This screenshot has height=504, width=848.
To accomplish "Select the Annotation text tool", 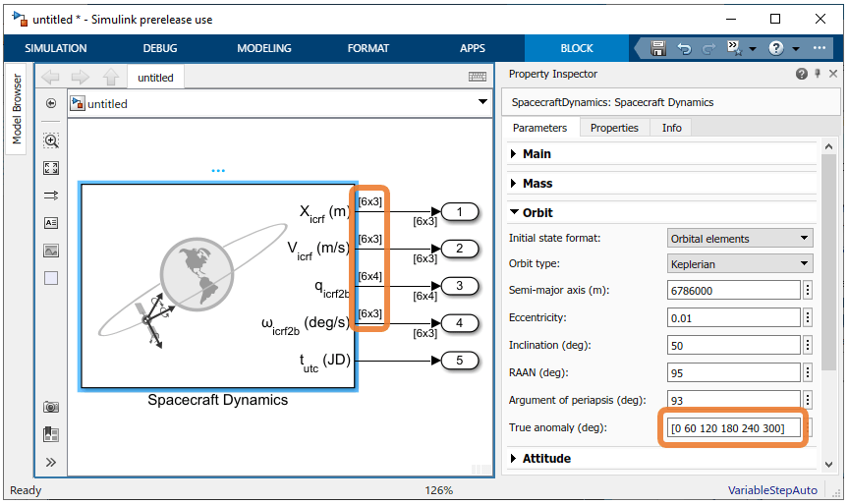I will 51,223.
